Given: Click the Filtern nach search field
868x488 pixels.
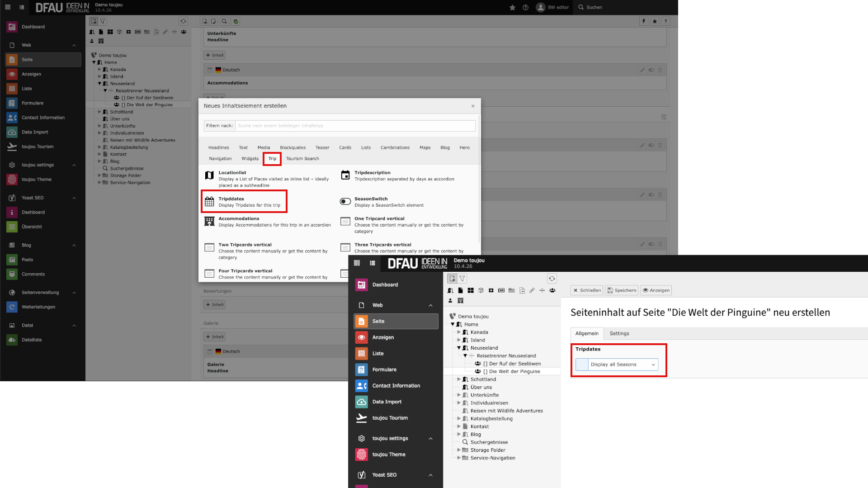Looking at the screenshot, I should tap(355, 126).
